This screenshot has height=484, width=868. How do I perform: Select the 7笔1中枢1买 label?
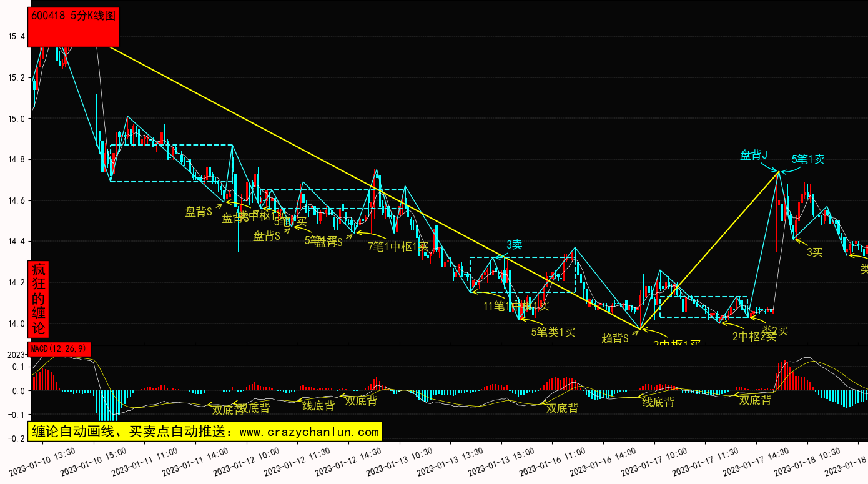click(398, 247)
